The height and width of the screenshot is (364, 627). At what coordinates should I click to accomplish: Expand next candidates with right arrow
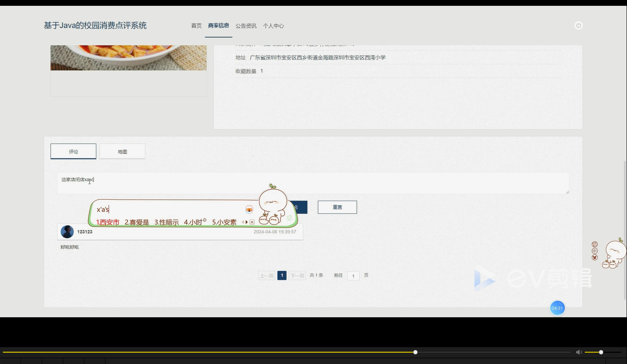click(x=246, y=222)
